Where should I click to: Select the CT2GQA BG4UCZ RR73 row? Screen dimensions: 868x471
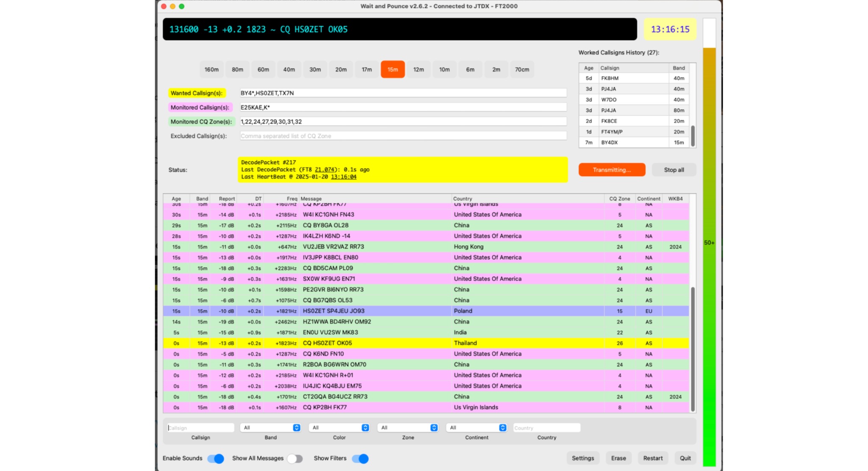point(426,397)
